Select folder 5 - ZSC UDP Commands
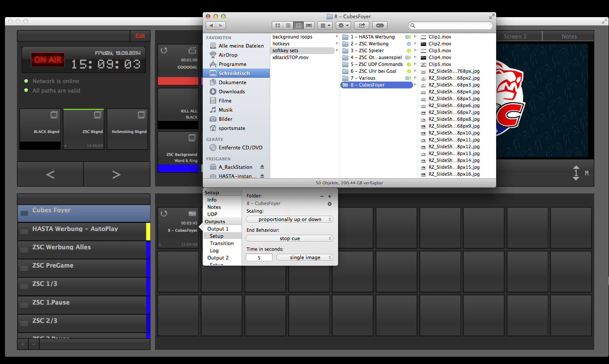The image size is (609, 364). [377, 64]
